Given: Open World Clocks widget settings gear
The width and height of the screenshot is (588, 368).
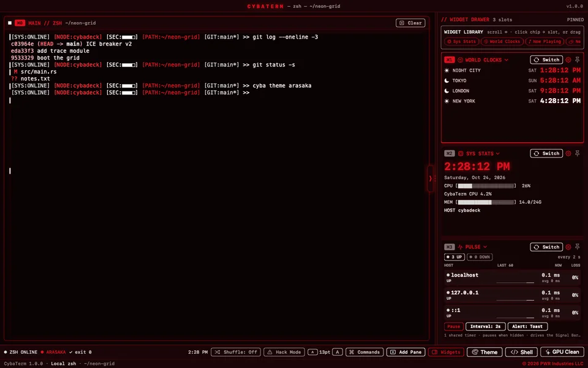Looking at the screenshot, I should (568, 59).
